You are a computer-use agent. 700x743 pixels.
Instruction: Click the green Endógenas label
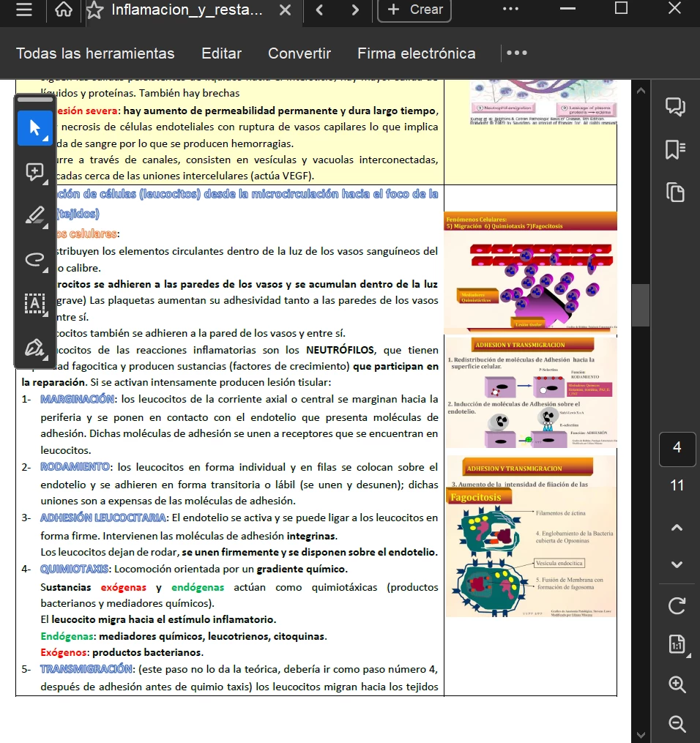click(67, 636)
